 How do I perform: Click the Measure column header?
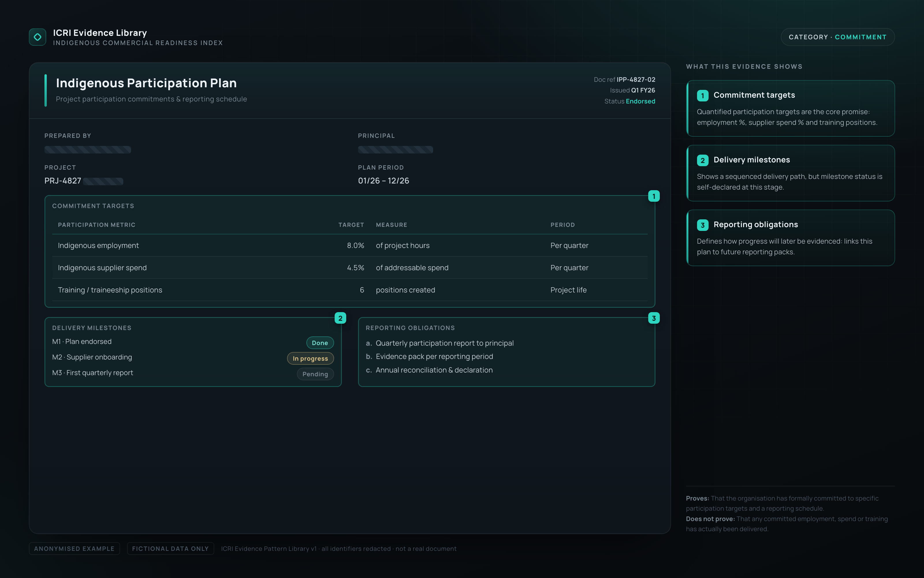(x=391, y=225)
